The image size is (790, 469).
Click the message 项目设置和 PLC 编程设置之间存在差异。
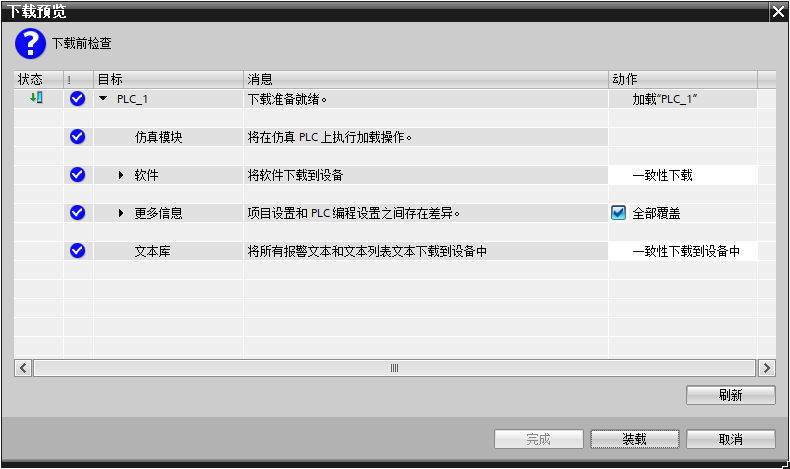click(354, 213)
